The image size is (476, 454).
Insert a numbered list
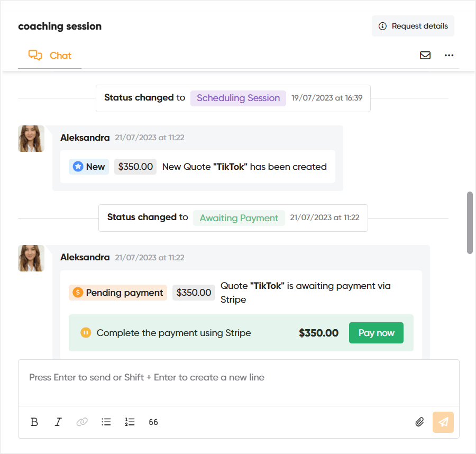[x=130, y=422]
